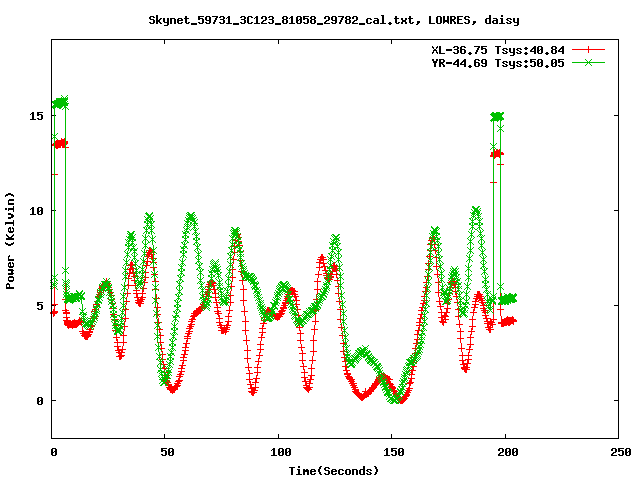Click the plot title Skynet_59731_3C123_81058_29782_cal.txt
The width and height of the screenshot is (640, 480).
click(333, 20)
